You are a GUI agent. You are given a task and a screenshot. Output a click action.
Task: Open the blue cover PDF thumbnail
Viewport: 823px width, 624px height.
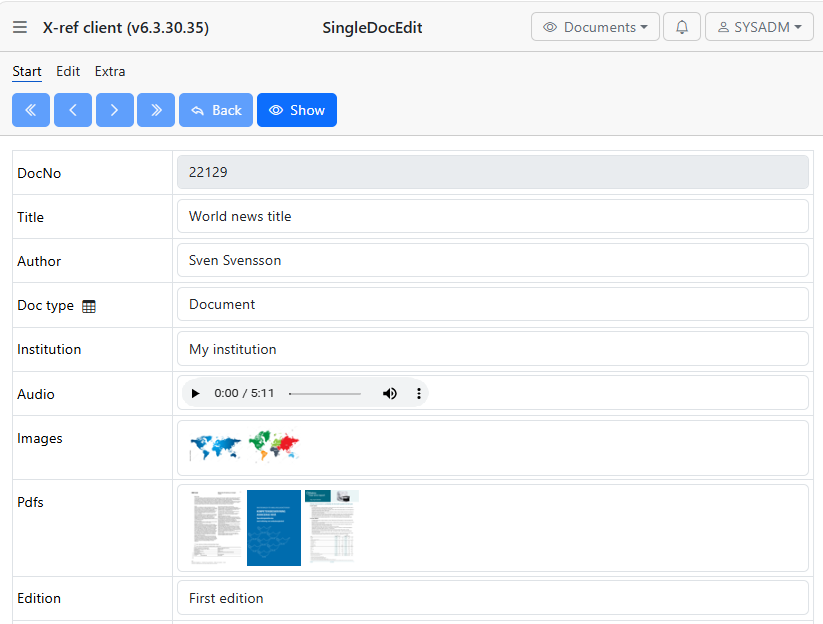pyautogui.click(x=274, y=528)
